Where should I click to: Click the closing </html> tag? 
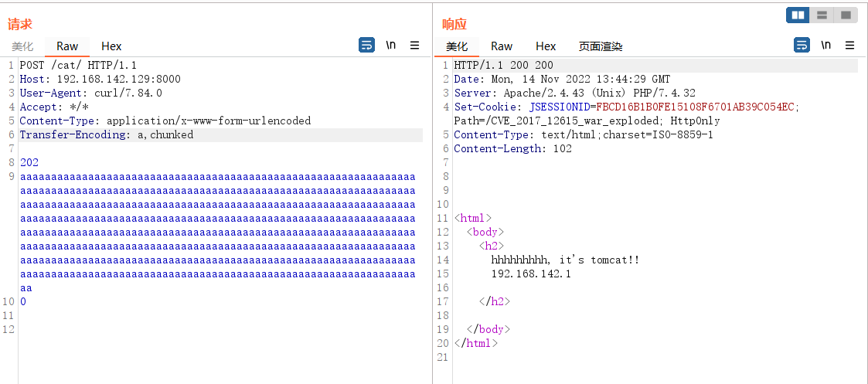[x=476, y=344]
